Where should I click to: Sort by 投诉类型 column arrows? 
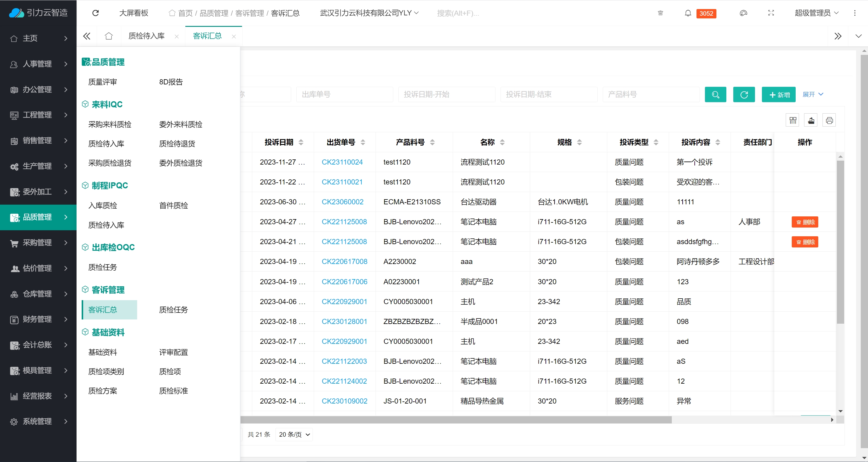[x=656, y=142]
